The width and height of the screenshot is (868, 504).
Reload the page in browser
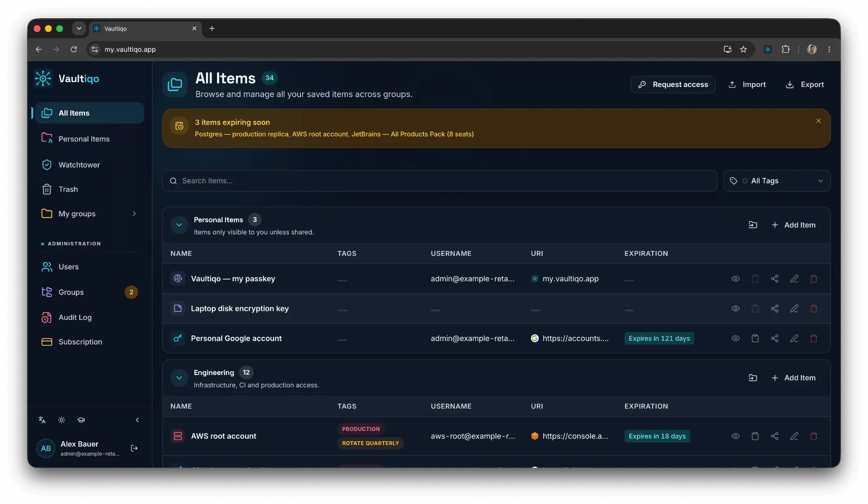click(74, 49)
